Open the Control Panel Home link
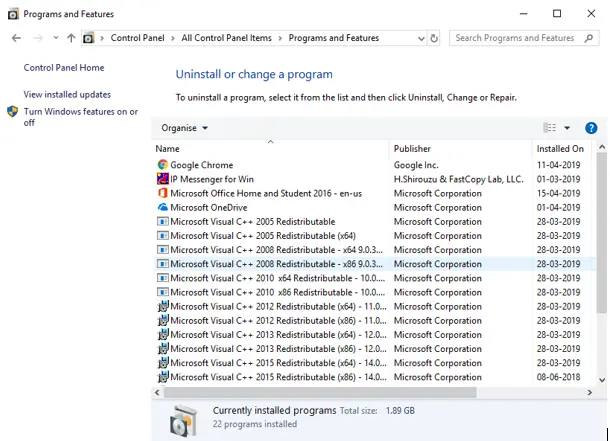 pyautogui.click(x=64, y=68)
